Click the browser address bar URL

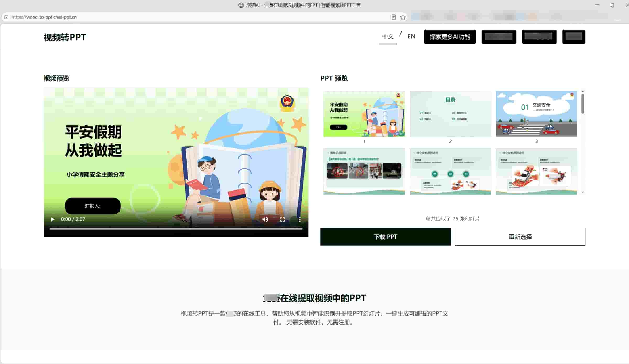point(44,17)
